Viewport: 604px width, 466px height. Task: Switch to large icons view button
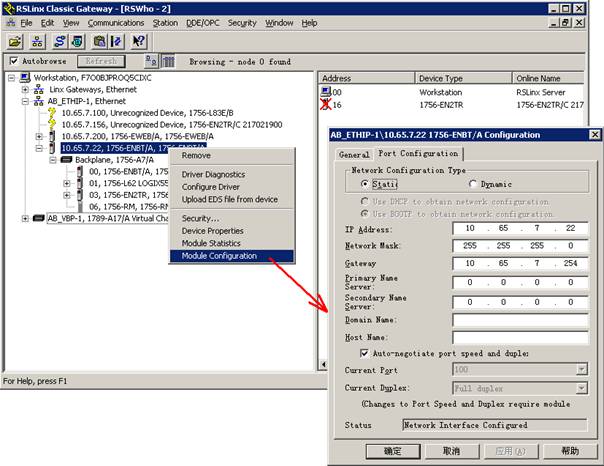(150, 61)
